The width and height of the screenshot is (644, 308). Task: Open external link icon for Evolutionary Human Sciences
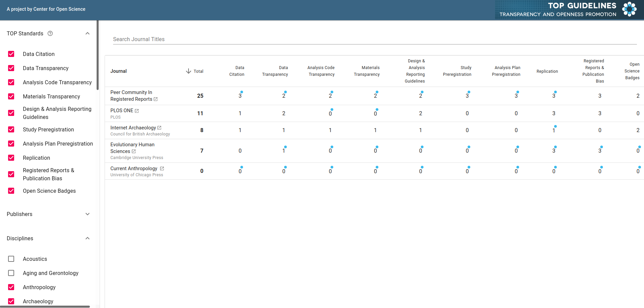coord(134,151)
